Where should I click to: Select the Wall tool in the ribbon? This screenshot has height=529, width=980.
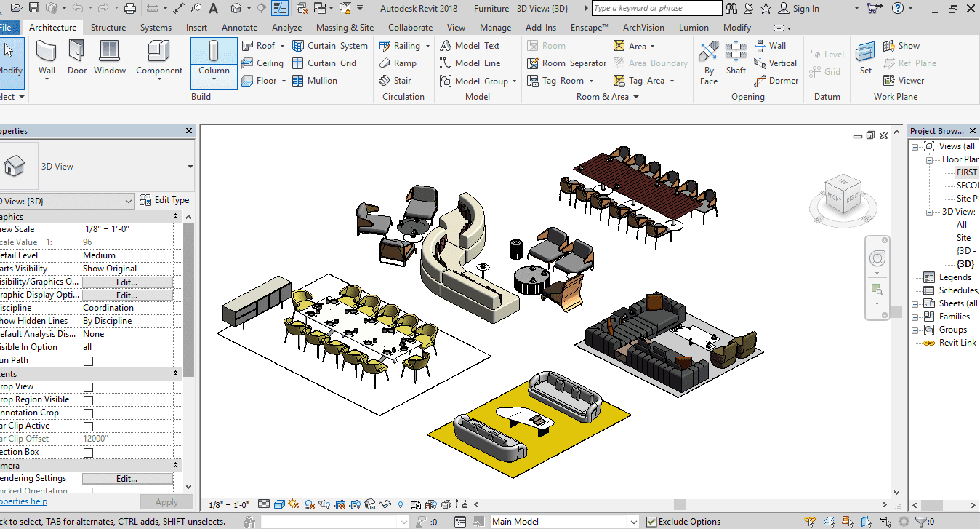47,58
